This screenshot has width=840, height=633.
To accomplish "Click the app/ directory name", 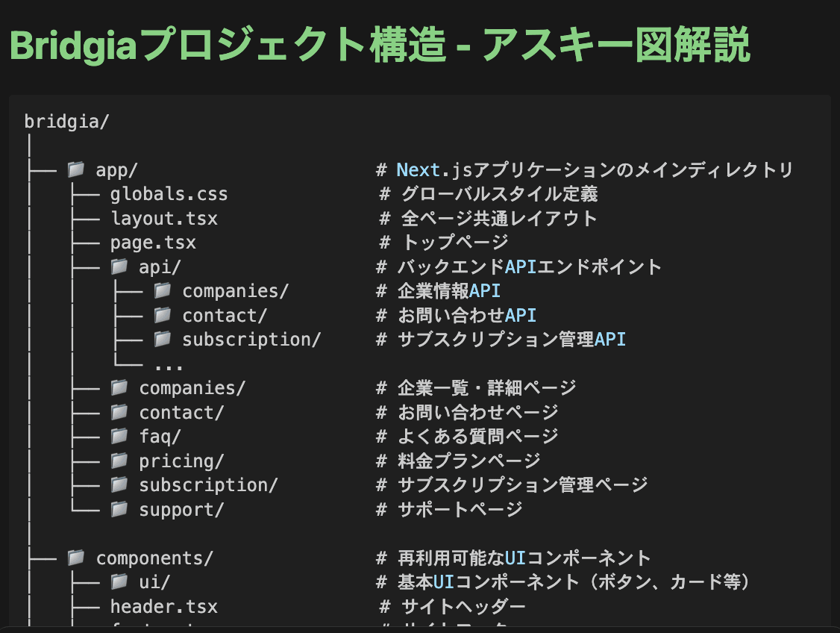I will (x=117, y=170).
